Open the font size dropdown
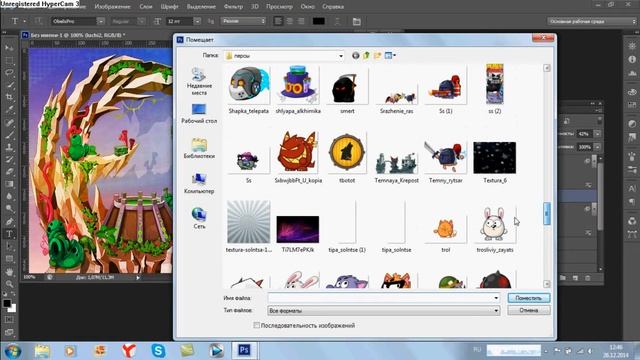Screen dimensions: 640x360 [x=197, y=21]
